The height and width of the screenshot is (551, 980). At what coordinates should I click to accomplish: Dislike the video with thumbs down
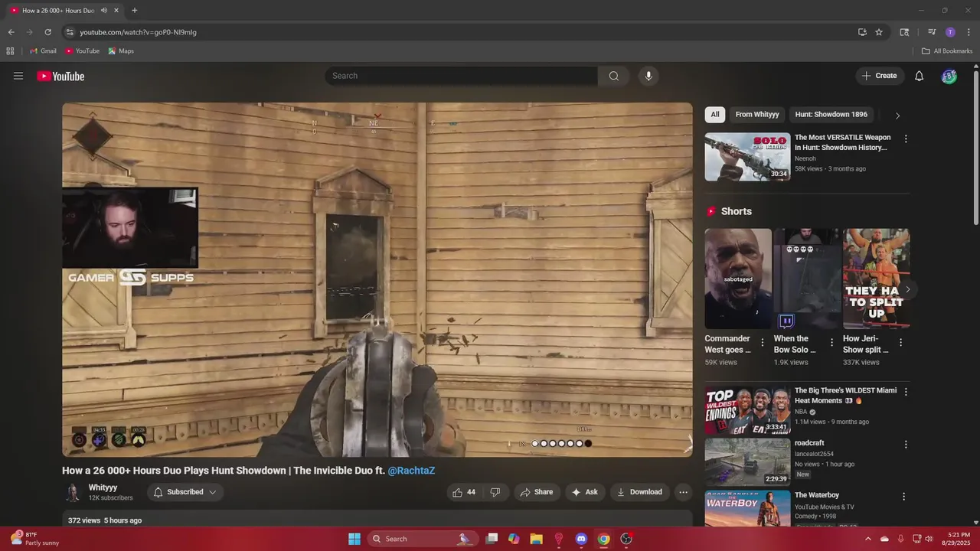495,492
